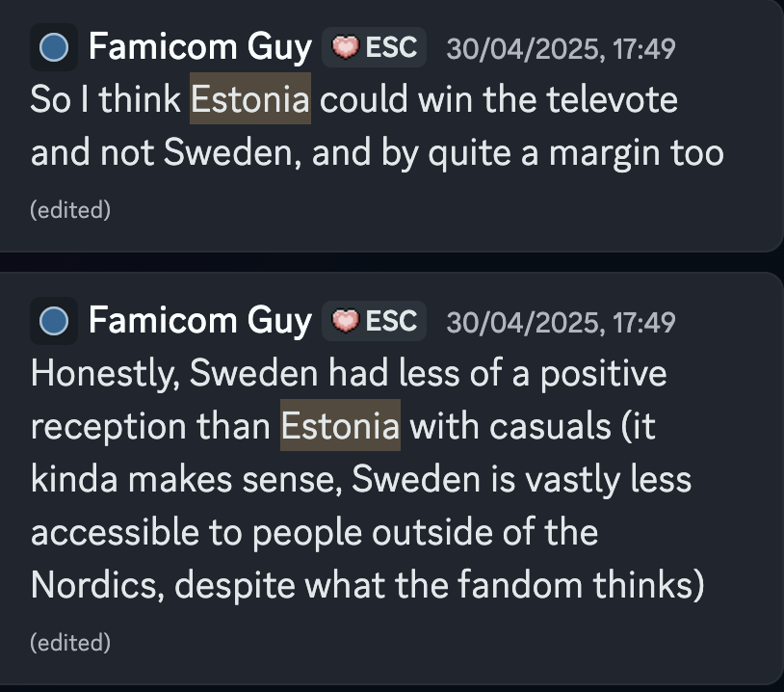Click the heart icon in the 'Honestly, Sweden' message's ESC tag
784x692 pixels.
[x=345, y=320]
